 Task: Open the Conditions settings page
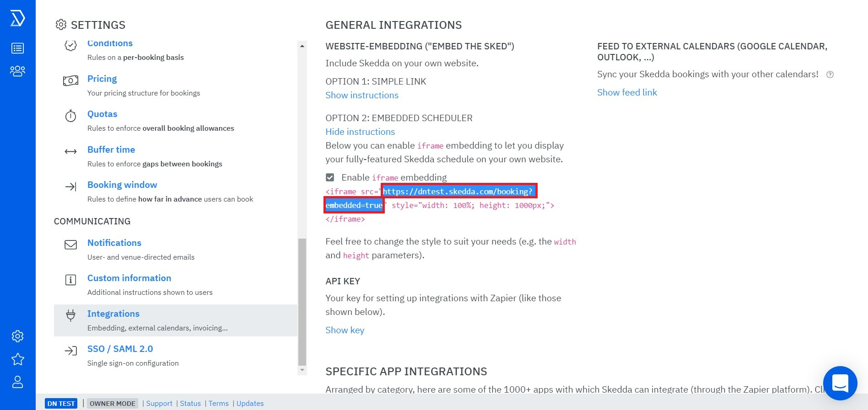point(110,43)
